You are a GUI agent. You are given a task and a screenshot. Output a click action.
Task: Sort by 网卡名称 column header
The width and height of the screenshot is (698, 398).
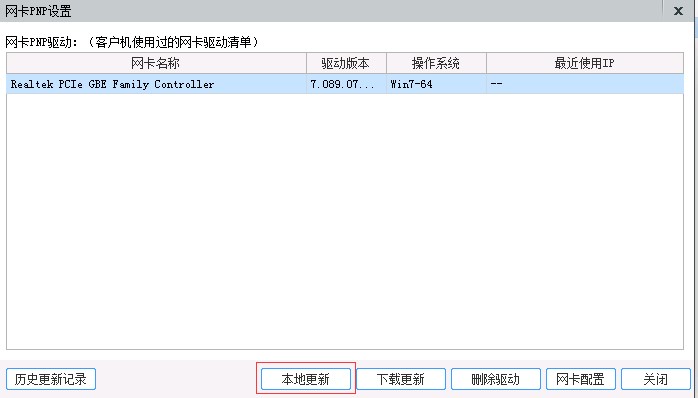156,63
